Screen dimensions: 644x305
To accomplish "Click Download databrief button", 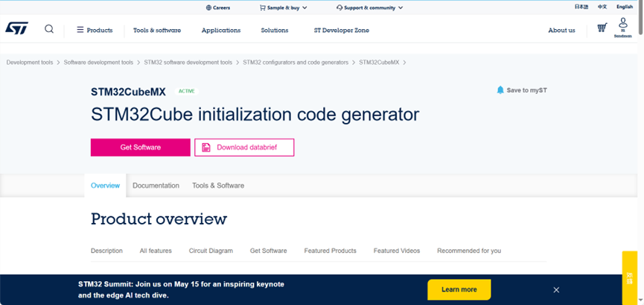I will click(x=244, y=148).
